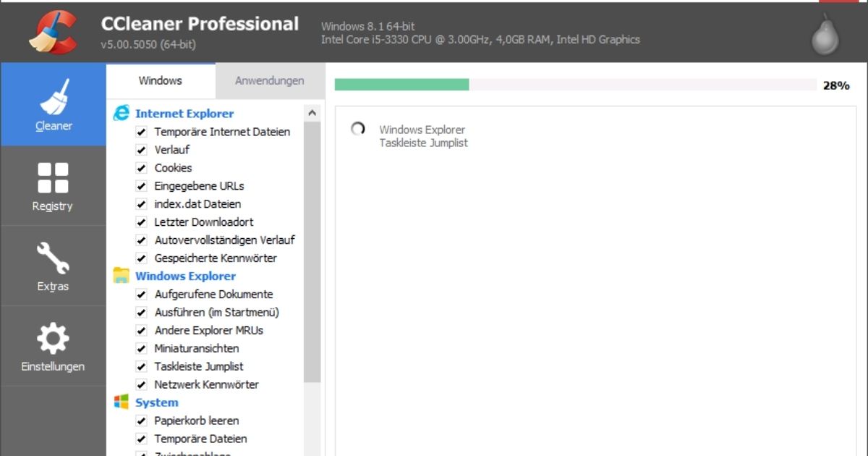Collapse the Internet Explorer section header
Screen dimensions: 868x456
click(x=185, y=113)
